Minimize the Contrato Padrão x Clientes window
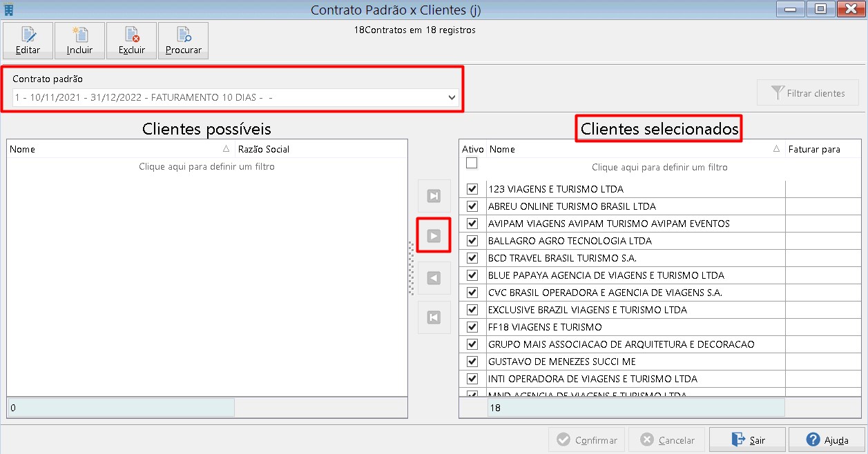 [x=789, y=9]
